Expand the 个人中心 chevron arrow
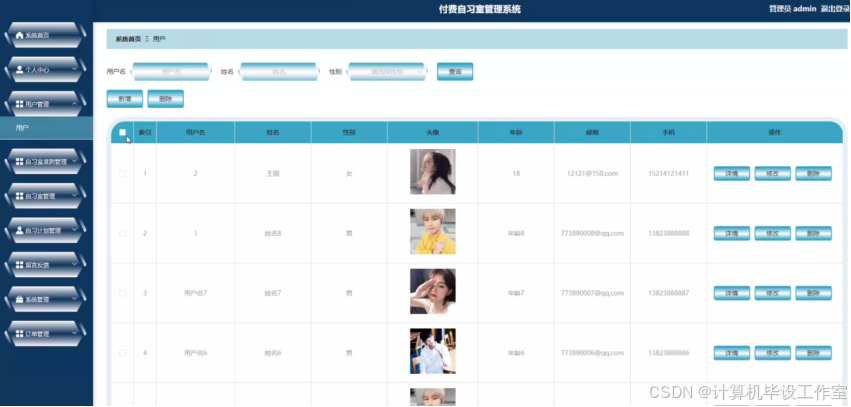This screenshot has height=407, width=851. point(74,69)
